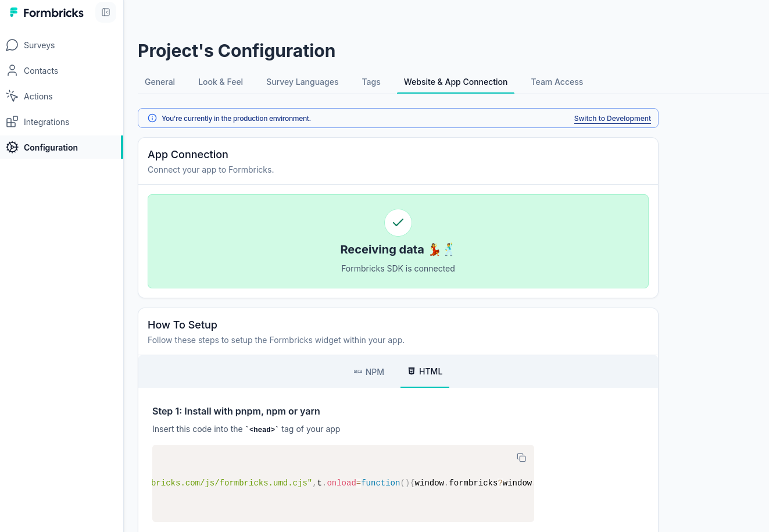
Task: Click 'Step 1: Install with pnpm, npm or yarn'
Action: click(x=236, y=411)
